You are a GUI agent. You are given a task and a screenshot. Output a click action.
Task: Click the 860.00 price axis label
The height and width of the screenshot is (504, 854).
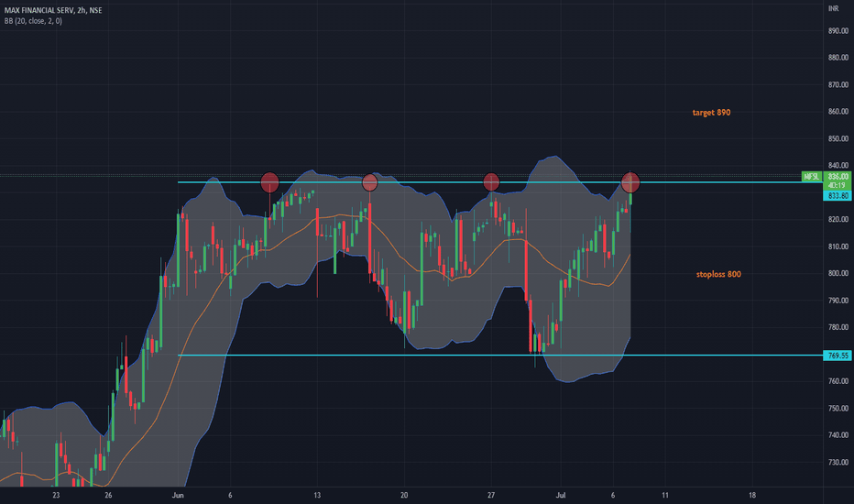point(838,111)
